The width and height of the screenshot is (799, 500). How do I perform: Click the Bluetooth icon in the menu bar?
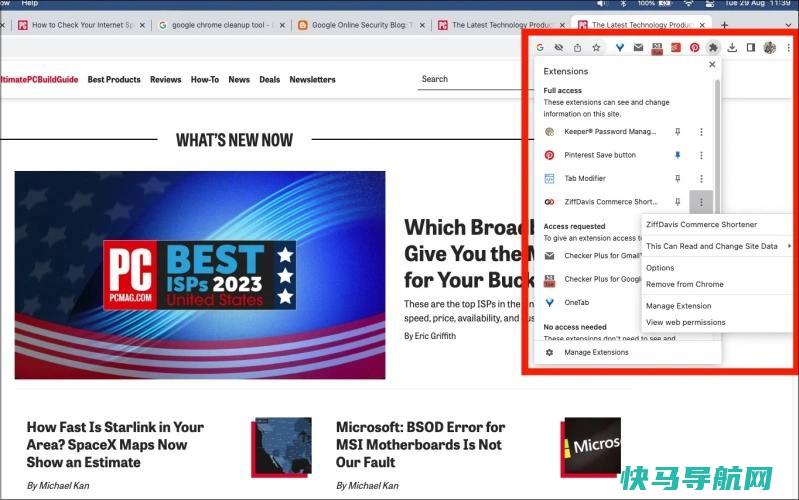point(623,3)
